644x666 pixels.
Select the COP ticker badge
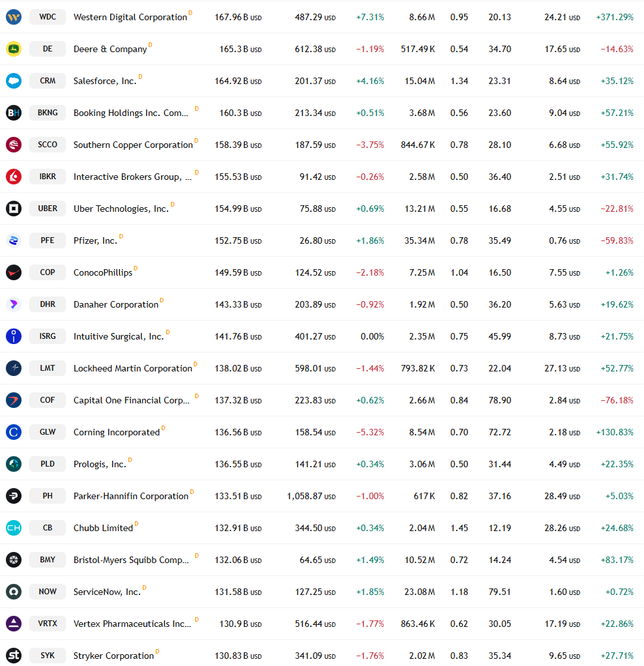(x=48, y=272)
